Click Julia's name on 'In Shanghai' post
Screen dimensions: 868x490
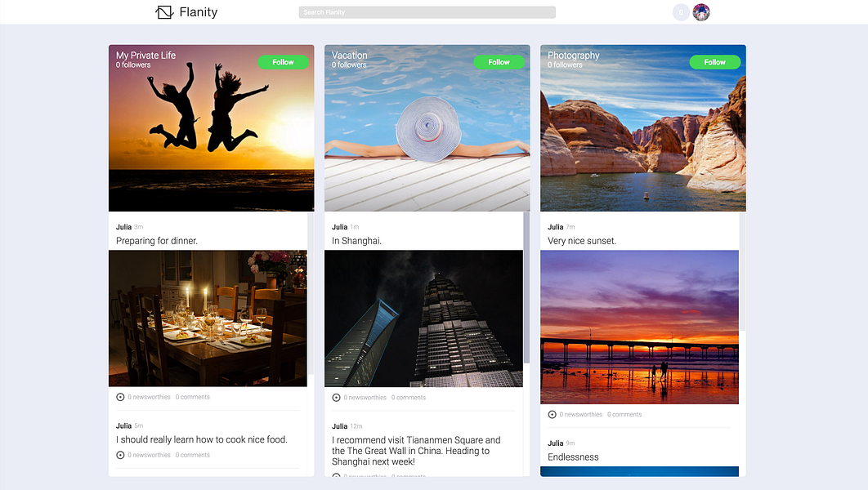(339, 227)
